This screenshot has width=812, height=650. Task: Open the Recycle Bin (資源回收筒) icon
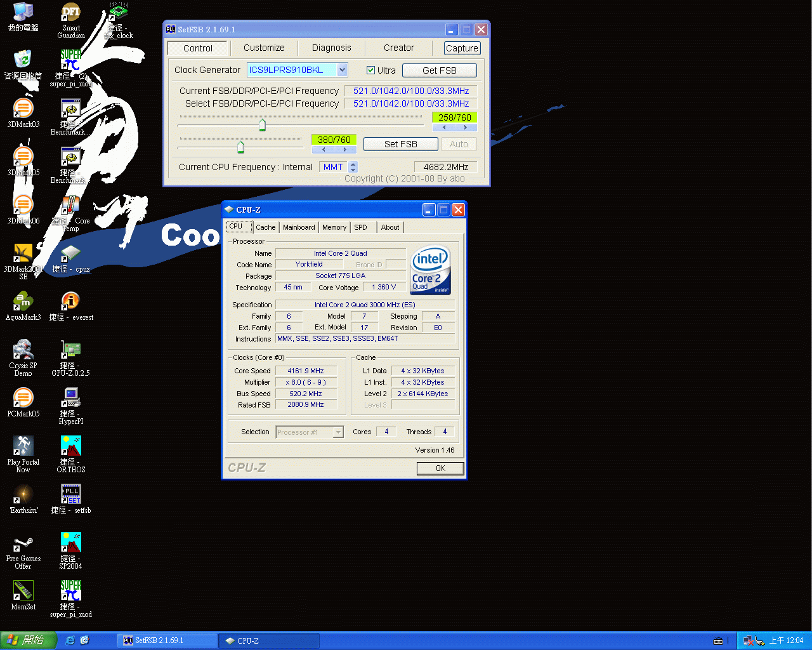coord(23,65)
